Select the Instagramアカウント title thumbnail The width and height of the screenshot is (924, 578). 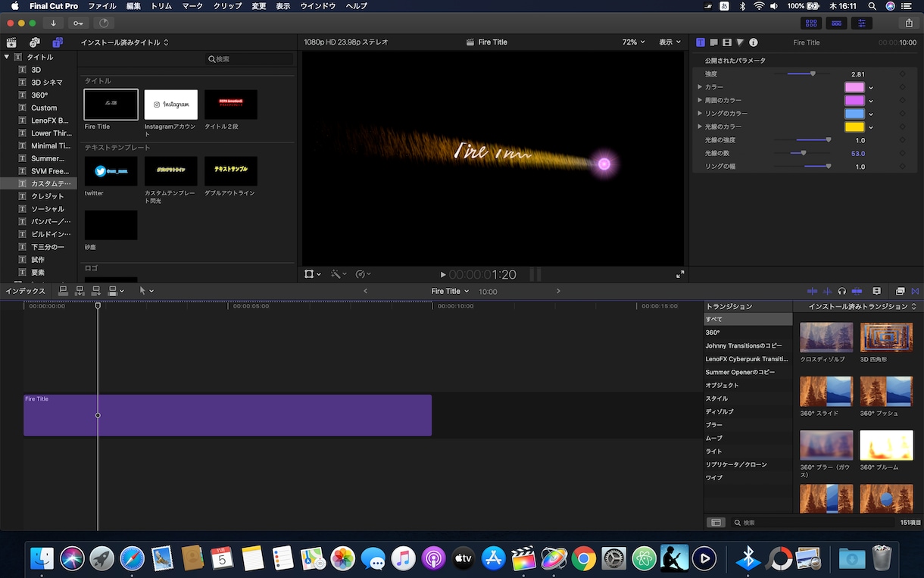coord(170,105)
